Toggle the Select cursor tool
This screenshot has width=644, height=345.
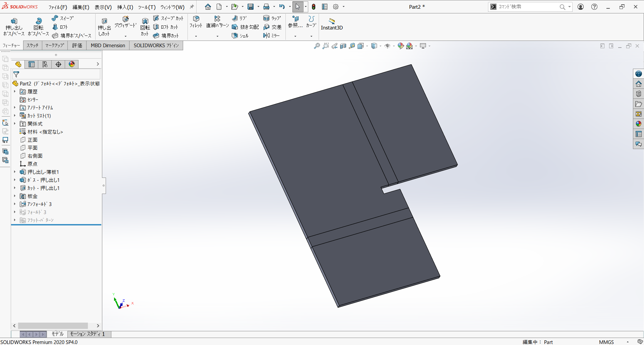(298, 7)
